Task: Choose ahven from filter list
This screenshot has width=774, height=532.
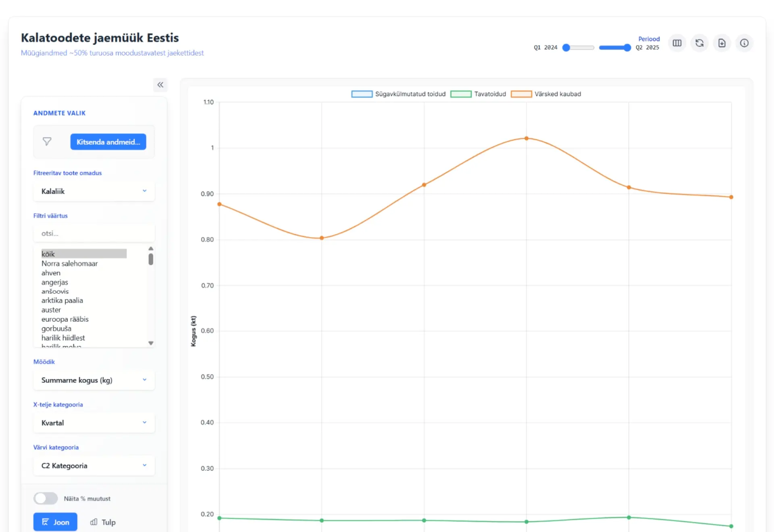Action: point(51,273)
